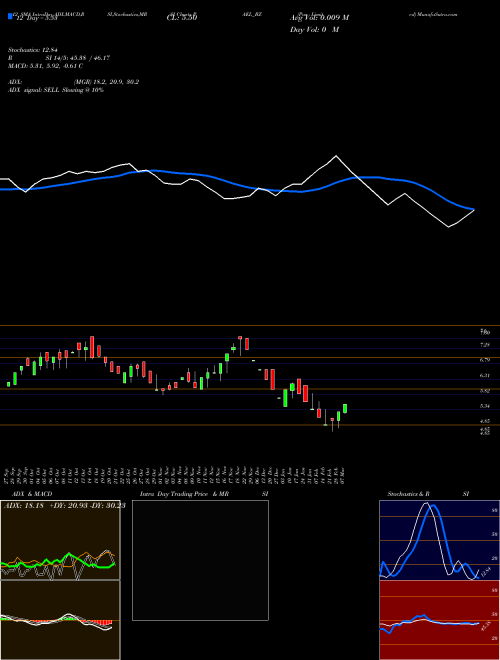Click the 'Intra Day Trading Price & MRSI' title
The height and width of the screenshot is (660, 500).
click(204, 494)
